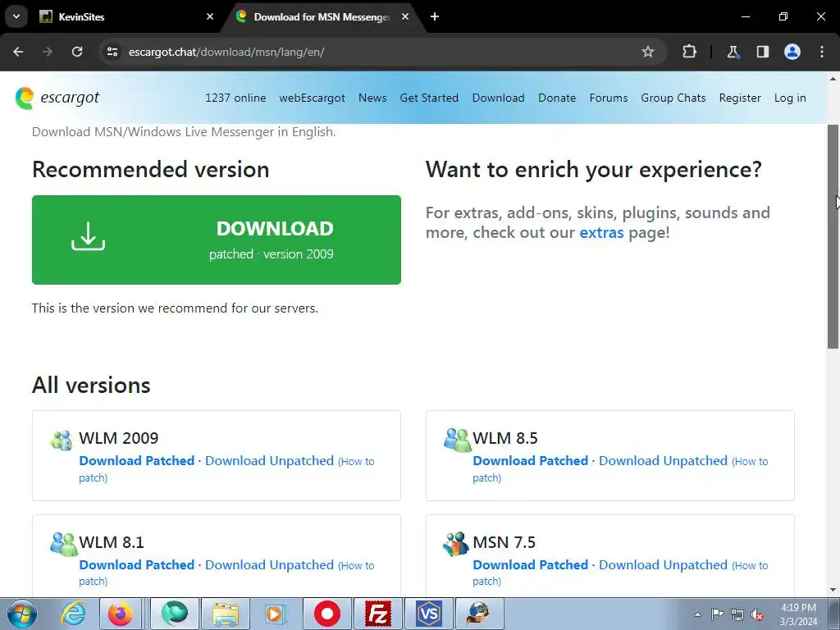Open Group Chats in the nav bar
The height and width of the screenshot is (630, 840).
tap(673, 98)
